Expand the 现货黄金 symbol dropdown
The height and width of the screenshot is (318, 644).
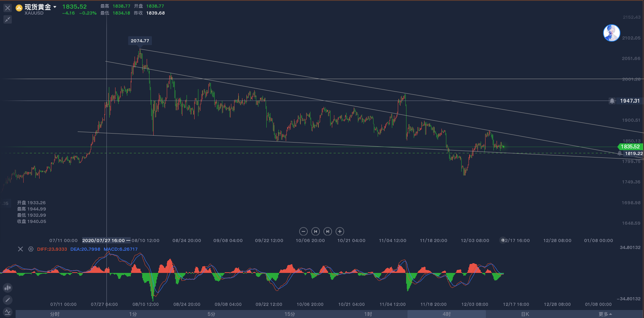[x=55, y=7]
